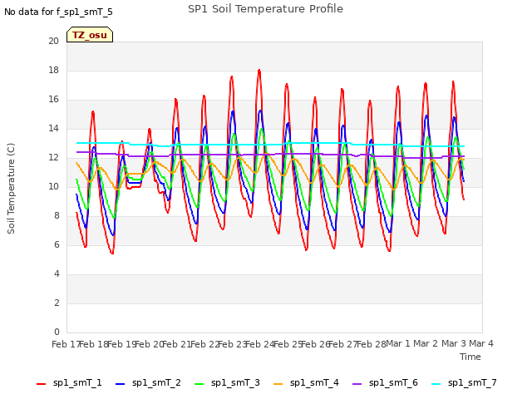Click the Mar 3 x-axis label
The width and height of the screenshot is (532, 399).
tap(454, 343)
